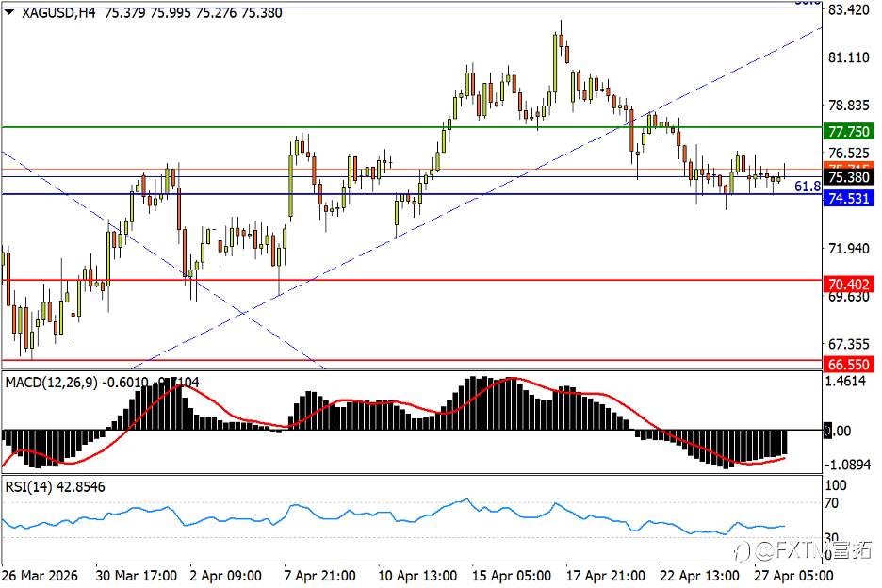The height and width of the screenshot is (588, 882).
Task: Click the 78.835 price scale value
Action: (x=849, y=106)
